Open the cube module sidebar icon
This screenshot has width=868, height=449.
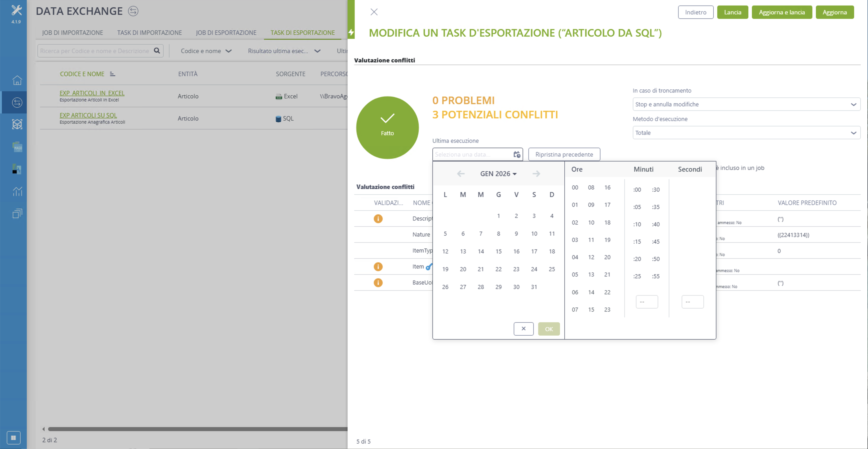coord(17,125)
